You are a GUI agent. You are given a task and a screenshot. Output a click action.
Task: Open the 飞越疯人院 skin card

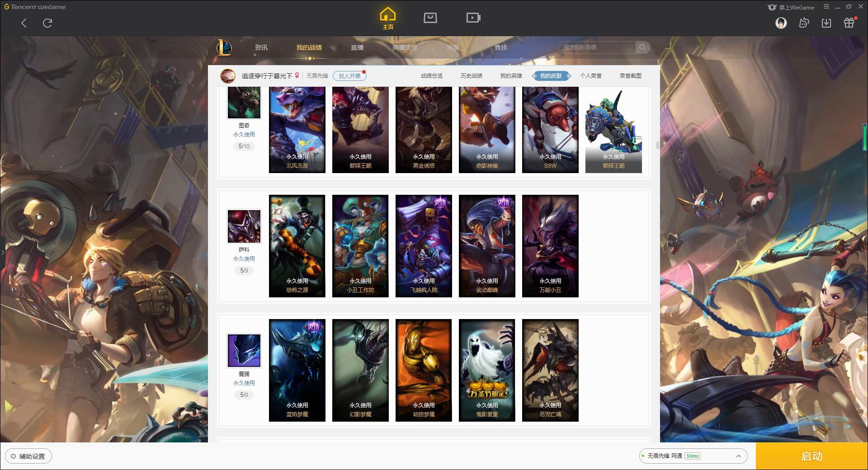424,246
